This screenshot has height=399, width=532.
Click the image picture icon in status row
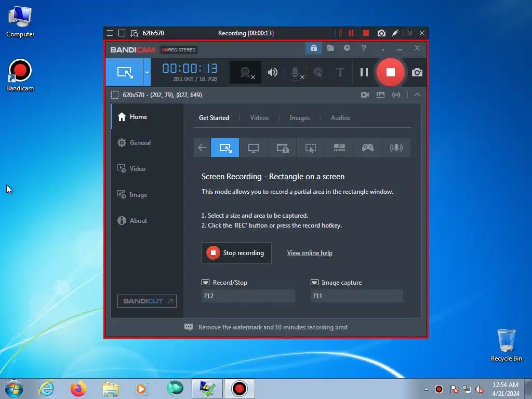380,95
